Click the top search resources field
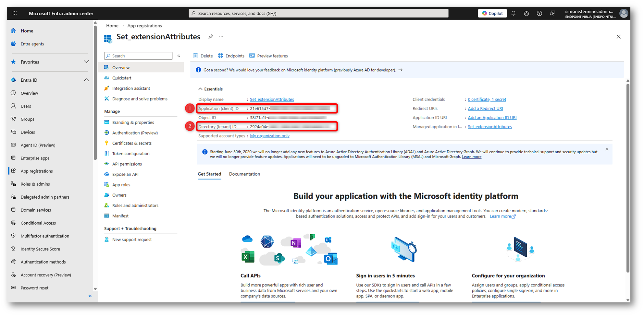Image resolution: width=644 pixels, height=316 pixels. 318,13
